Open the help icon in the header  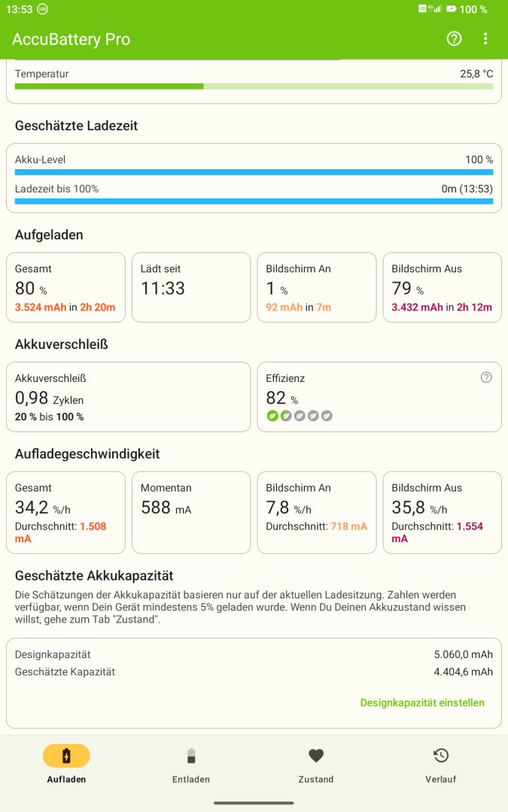tap(454, 39)
